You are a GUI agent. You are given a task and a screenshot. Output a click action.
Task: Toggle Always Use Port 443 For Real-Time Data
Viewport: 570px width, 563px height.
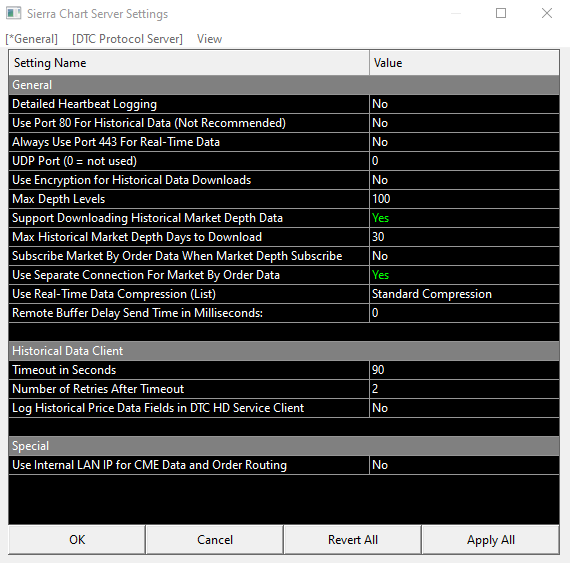pos(464,142)
